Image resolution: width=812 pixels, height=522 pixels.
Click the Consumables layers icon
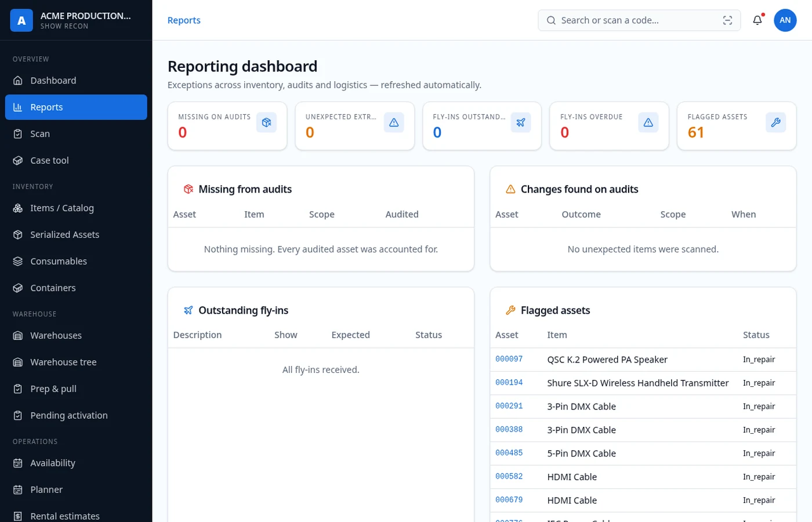18,262
